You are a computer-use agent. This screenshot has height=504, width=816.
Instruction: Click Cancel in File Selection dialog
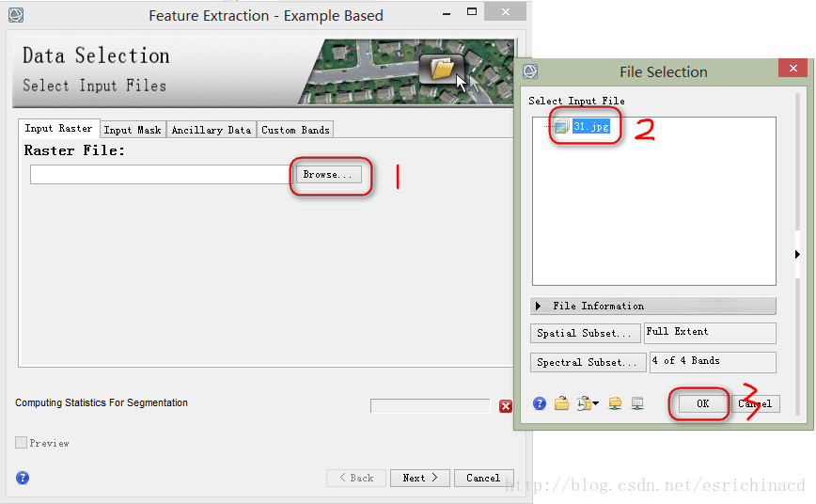tap(755, 403)
